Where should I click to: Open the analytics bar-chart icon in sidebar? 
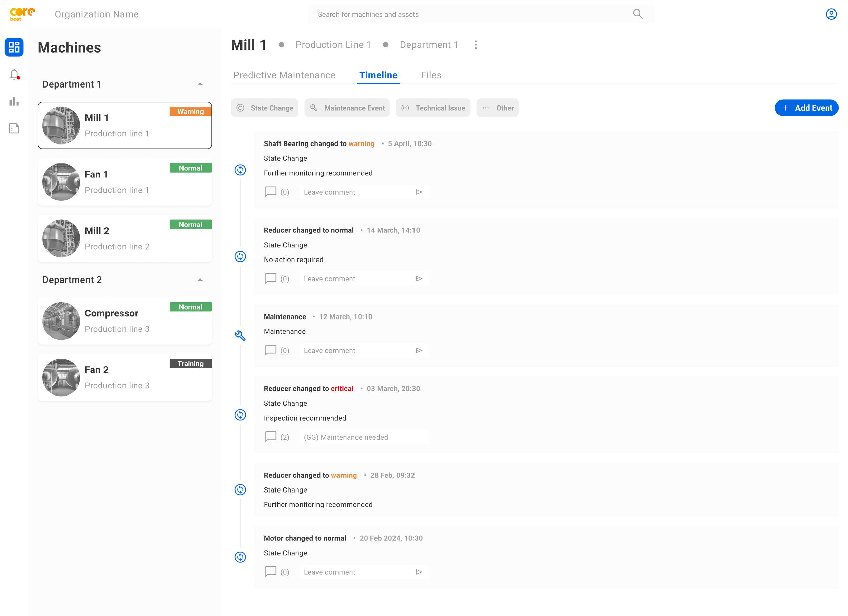pos(14,101)
